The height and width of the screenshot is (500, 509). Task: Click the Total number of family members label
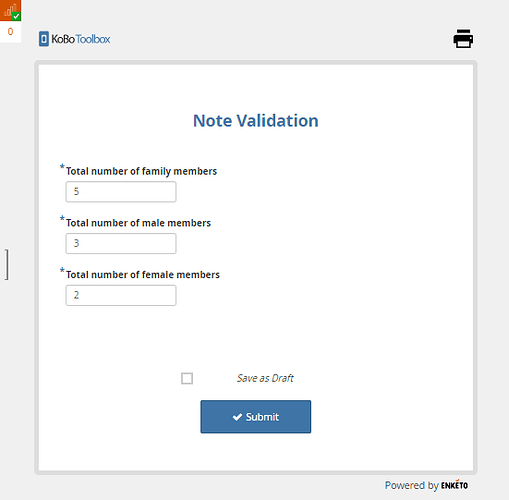click(x=141, y=171)
